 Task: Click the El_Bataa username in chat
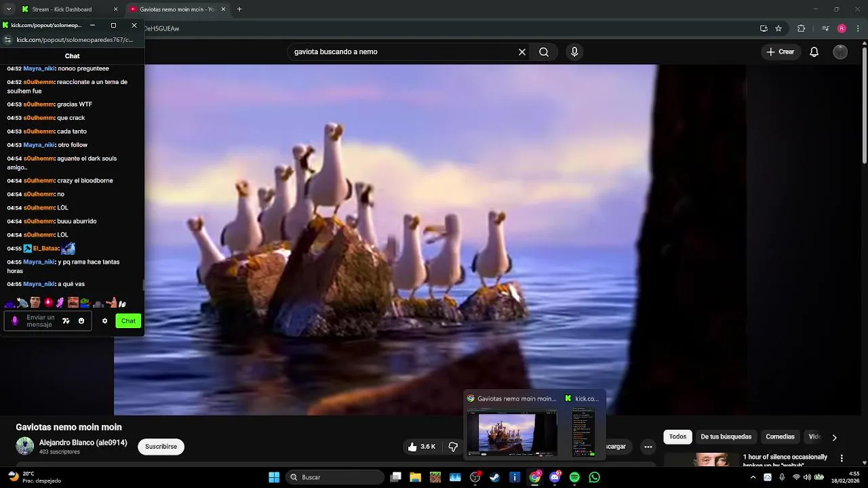[45, 249]
